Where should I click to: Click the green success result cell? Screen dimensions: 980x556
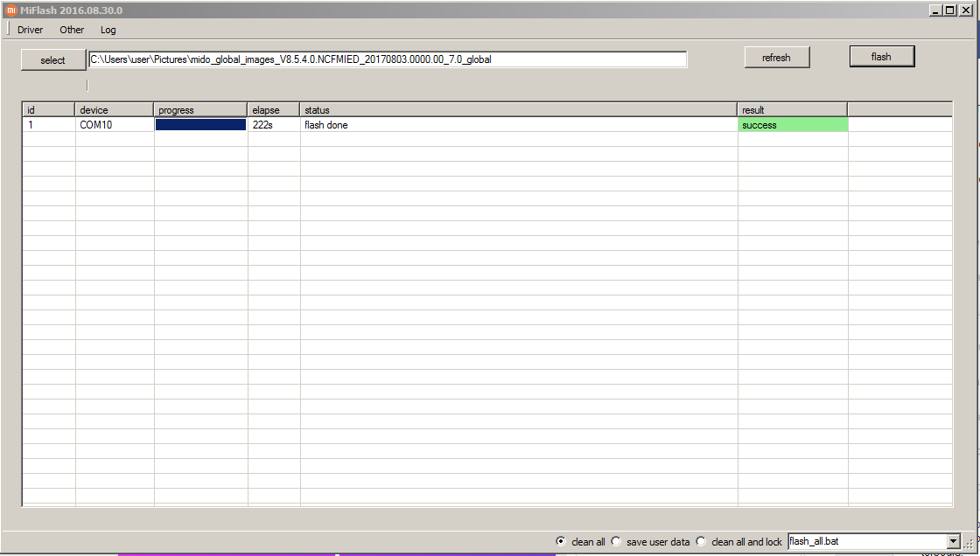click(x=792, y=124)
